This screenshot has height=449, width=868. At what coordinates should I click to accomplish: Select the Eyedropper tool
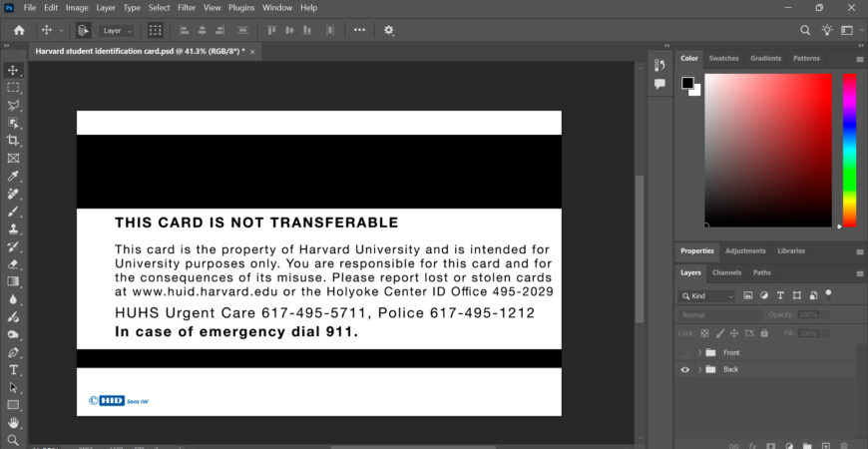pyautogui.click(x=13, y=176)
